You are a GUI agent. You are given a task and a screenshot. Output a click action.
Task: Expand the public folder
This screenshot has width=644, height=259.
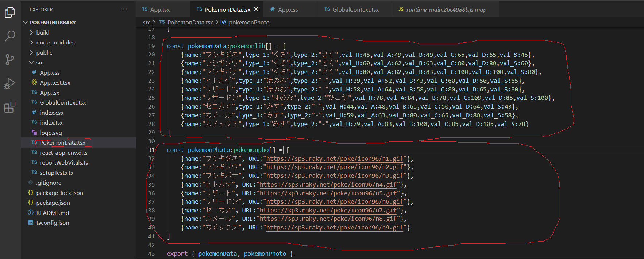pyautogui.click(x=78, y=52)
